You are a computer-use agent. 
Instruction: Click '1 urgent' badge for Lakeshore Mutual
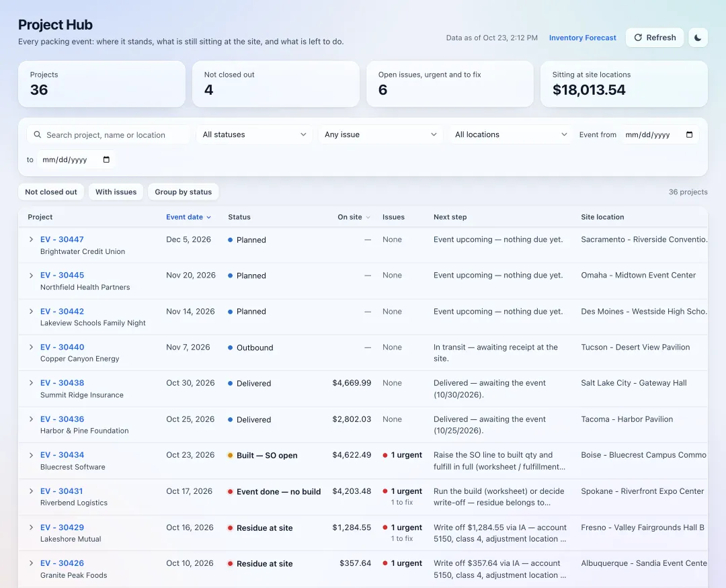coord(403,528)
